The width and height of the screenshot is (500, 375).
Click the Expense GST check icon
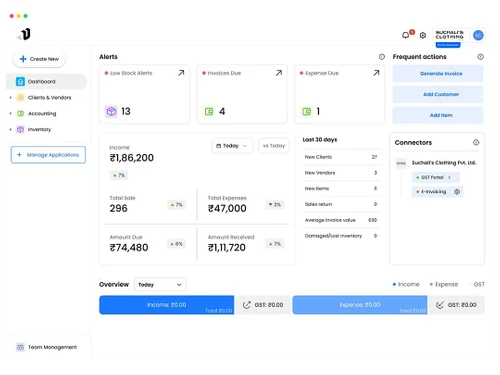pos(440,305)
